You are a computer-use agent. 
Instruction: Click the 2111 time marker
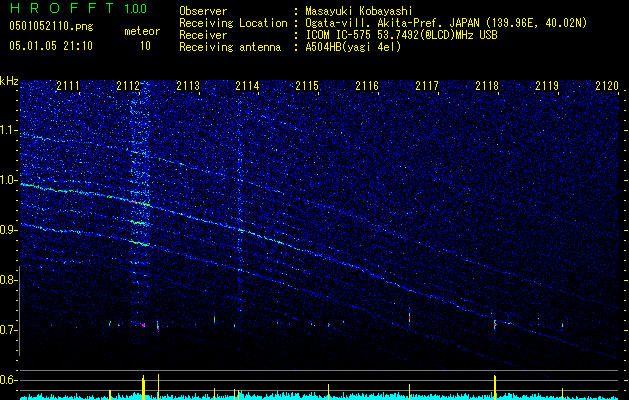coord(68,85)
